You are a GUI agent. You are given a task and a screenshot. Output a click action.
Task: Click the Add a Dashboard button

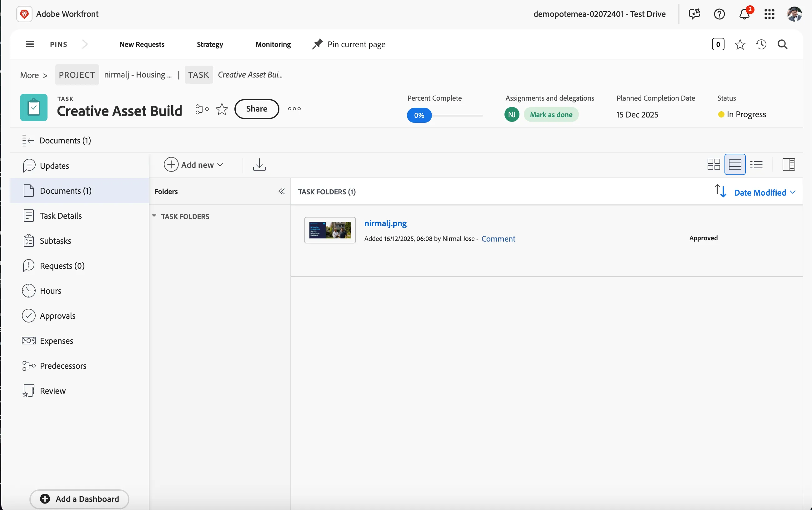79,499
